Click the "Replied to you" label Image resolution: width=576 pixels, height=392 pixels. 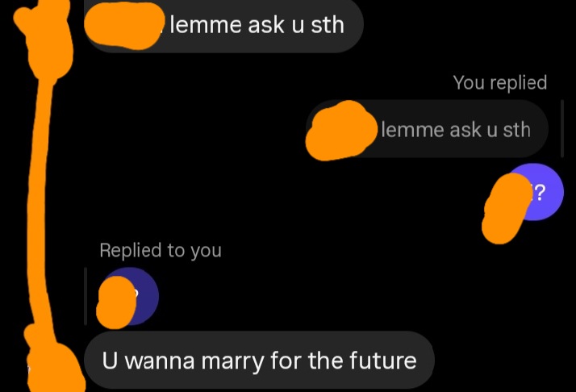click(161, 251)
